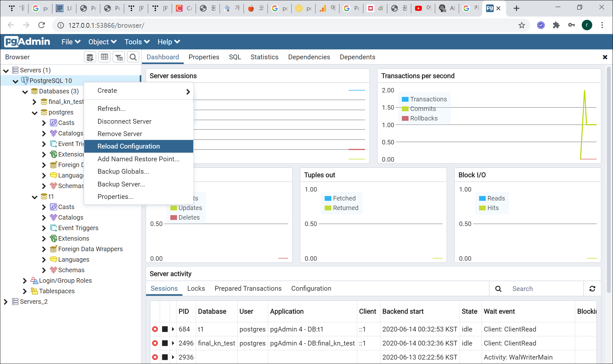Switch to the Dependencies tab
The width and height of the screenshot is (613, 364).
point(309,57)
